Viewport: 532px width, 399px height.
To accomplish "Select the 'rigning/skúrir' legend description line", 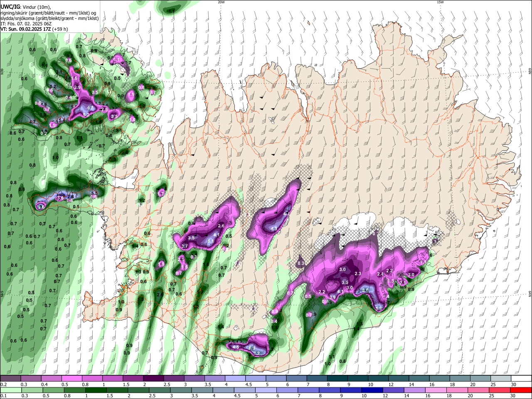I will tap(49, 13).
